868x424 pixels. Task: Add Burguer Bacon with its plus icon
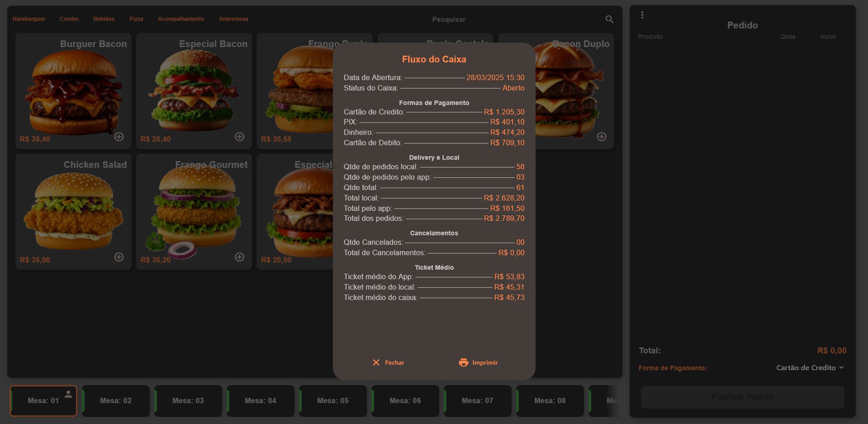pyautogui.click(x=119, y=137)
